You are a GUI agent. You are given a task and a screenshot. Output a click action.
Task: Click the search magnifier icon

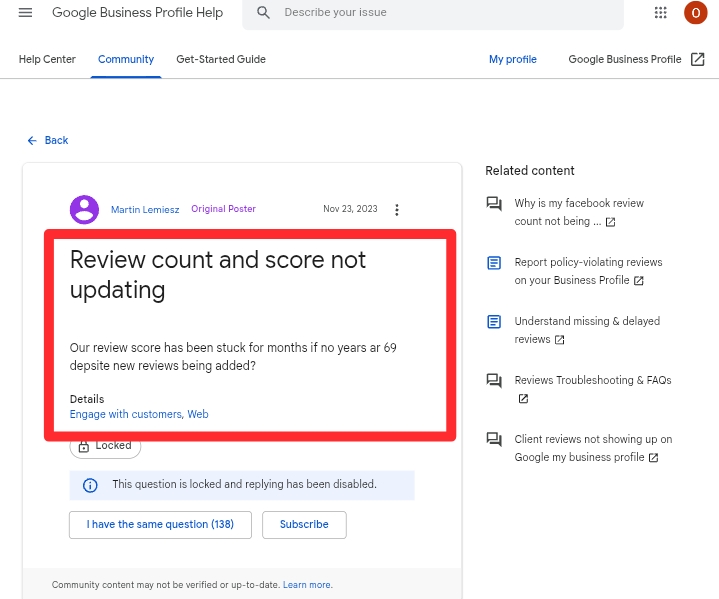coord(263,12)
